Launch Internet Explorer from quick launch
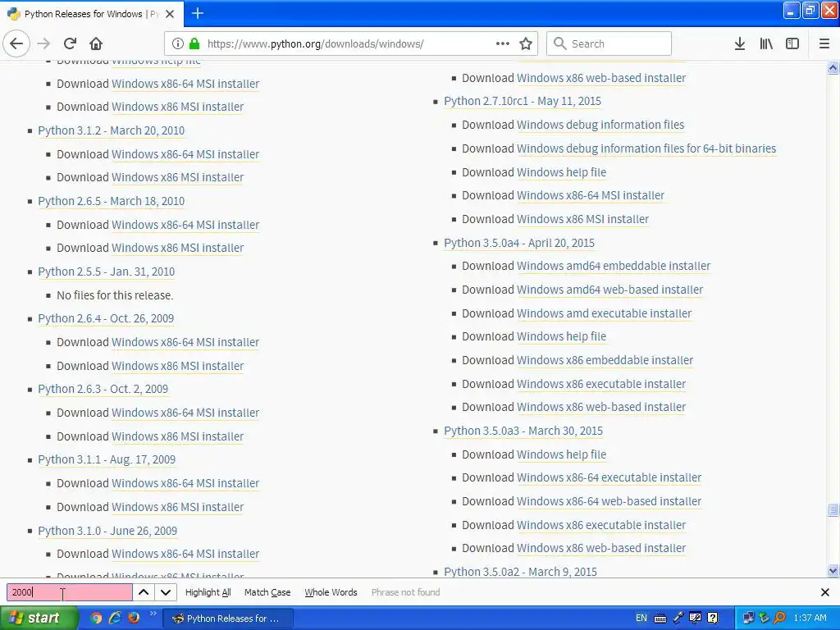 click(x=115, y=619)
